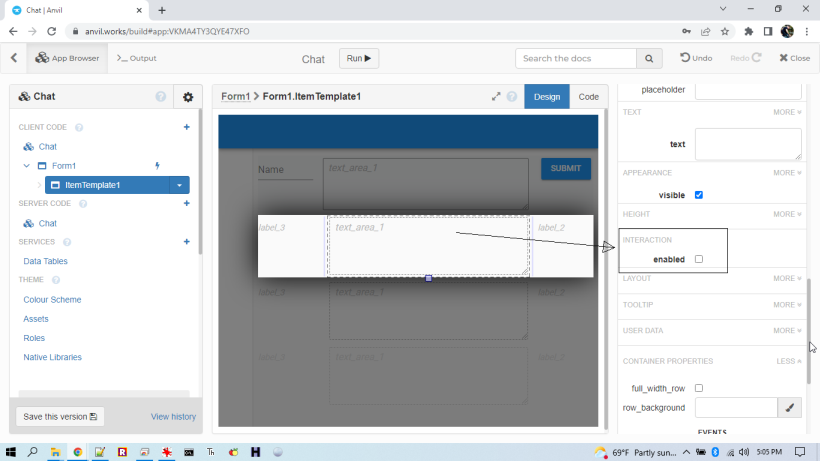Add new client code with plus icon
The height and width of the screenshot is (461, 820).
point(186,127)
